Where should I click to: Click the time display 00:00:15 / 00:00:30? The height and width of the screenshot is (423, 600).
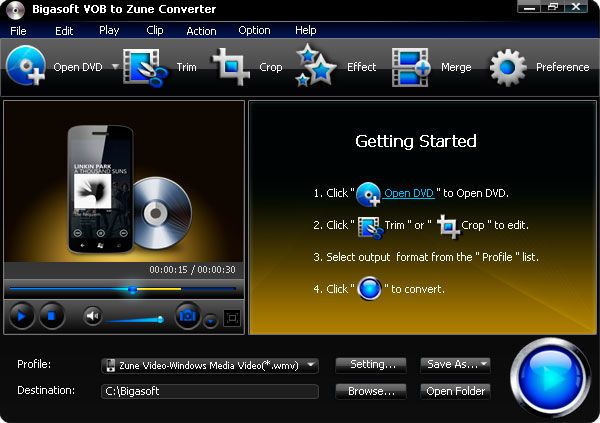(192, 270)
